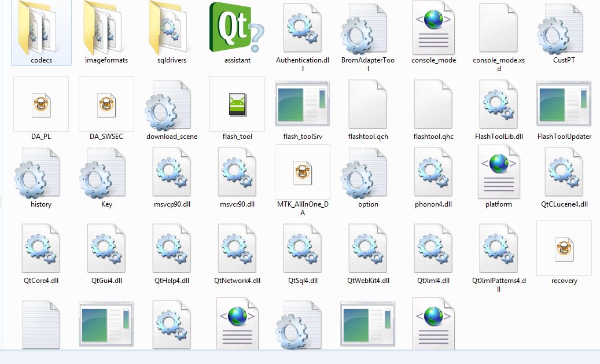600x364 pixels.
Task: Select the QtCore4.dll file
Action: point(41,253)
